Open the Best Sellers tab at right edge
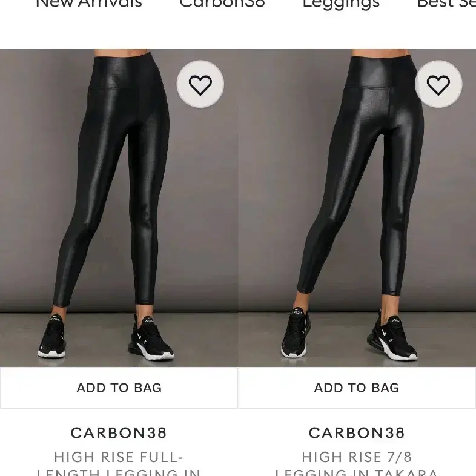 (446, 4)
